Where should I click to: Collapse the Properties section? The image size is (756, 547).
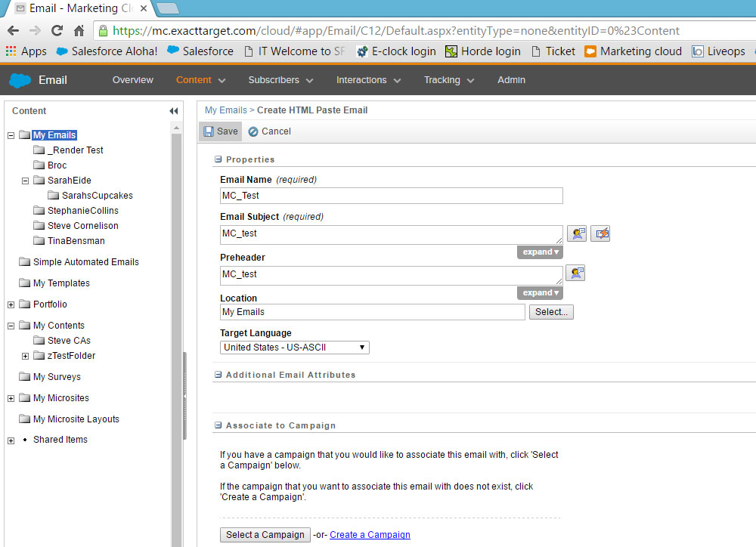(218, 159)
